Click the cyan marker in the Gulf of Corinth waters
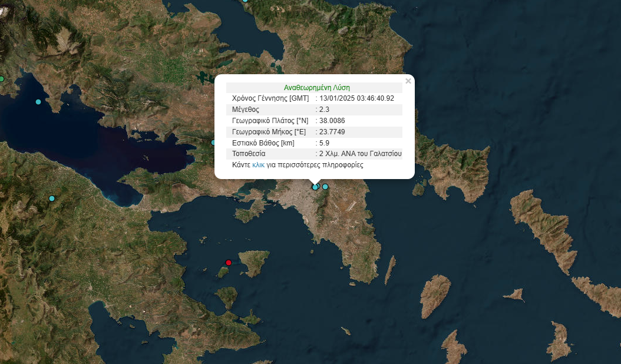The image size is (621, 364). point(38,102)
